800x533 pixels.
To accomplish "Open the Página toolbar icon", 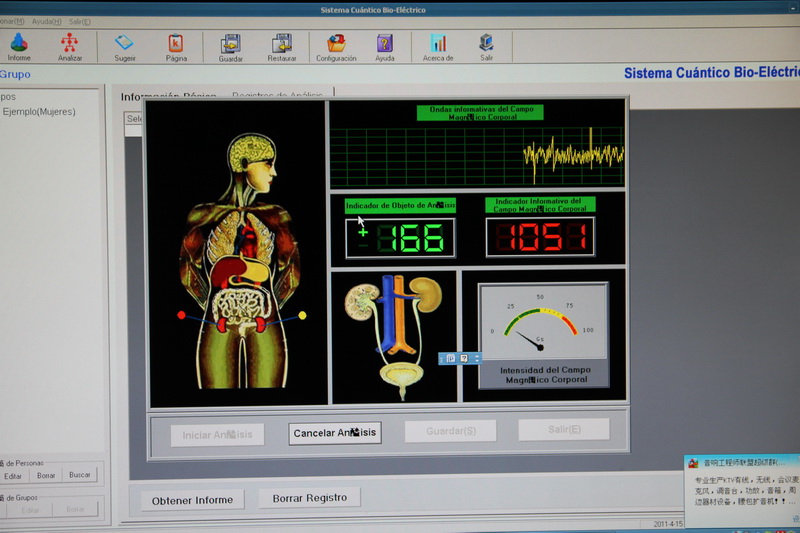I will pyautogui.click(x=176, y=46).
